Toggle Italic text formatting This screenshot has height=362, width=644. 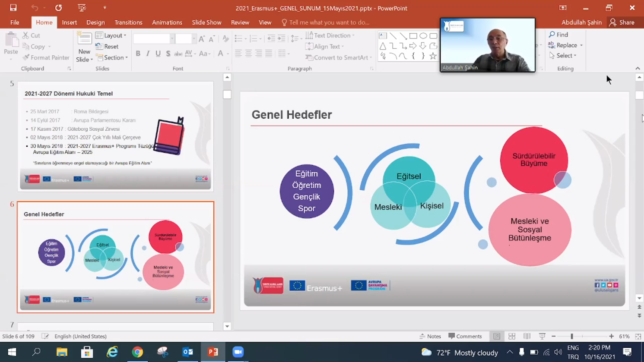148,54
